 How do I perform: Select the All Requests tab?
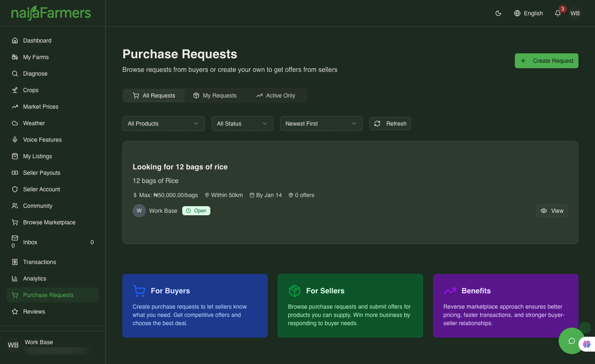tap(154, 95)
